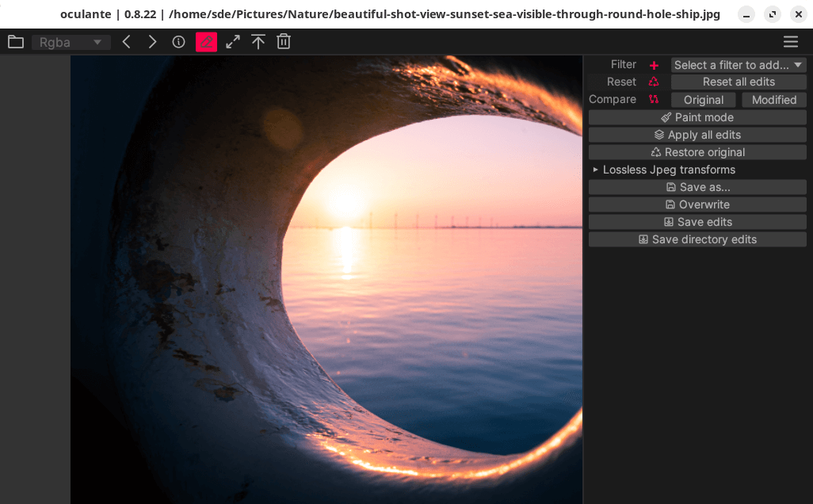Click Save directory edits button

(x=697, y=239)
